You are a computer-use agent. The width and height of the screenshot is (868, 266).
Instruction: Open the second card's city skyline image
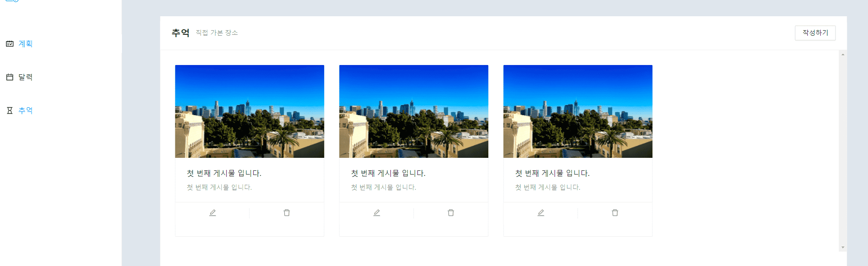[414, 111]
